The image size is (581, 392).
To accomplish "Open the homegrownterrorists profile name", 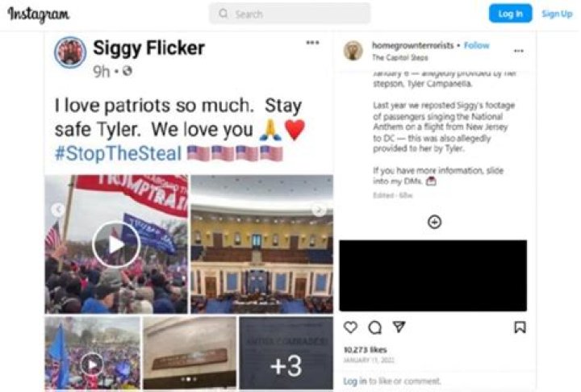I will point(413,46).
